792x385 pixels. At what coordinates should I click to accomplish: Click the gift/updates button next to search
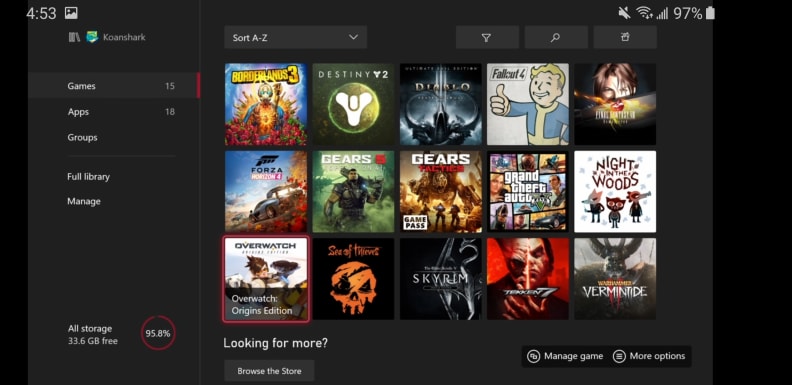pos(625,37)
